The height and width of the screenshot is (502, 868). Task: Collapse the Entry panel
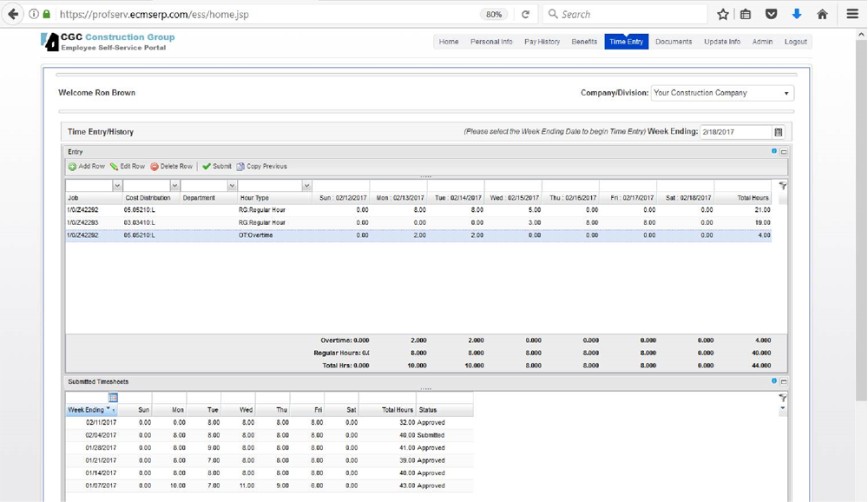click(784, 152)
